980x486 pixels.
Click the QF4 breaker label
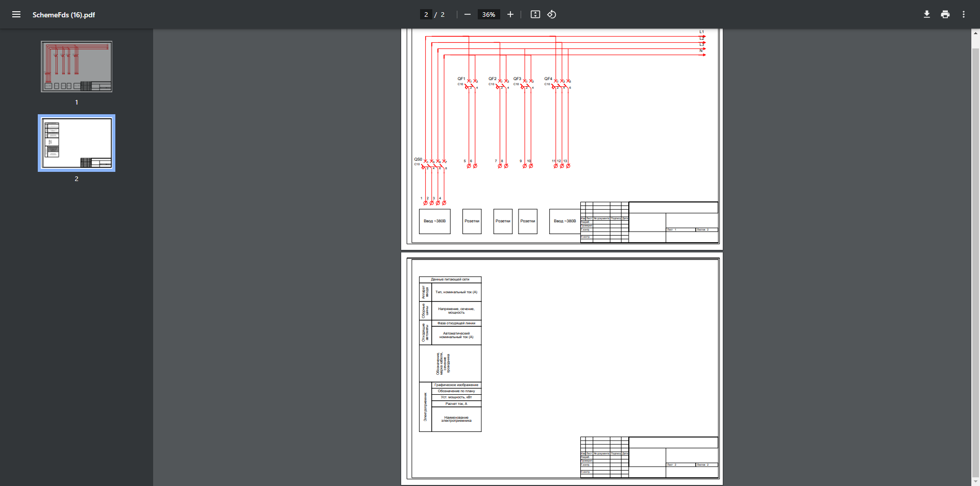coord(548,79)
